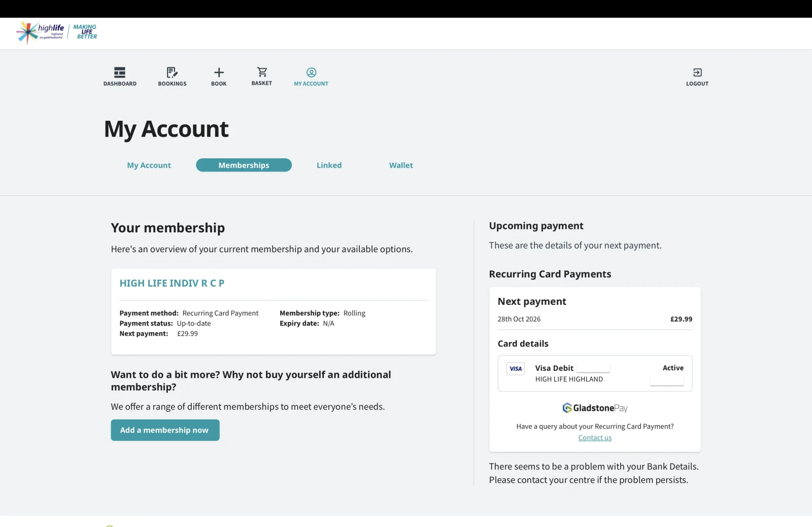
Task: Click the Active card status
Action: 673,368
